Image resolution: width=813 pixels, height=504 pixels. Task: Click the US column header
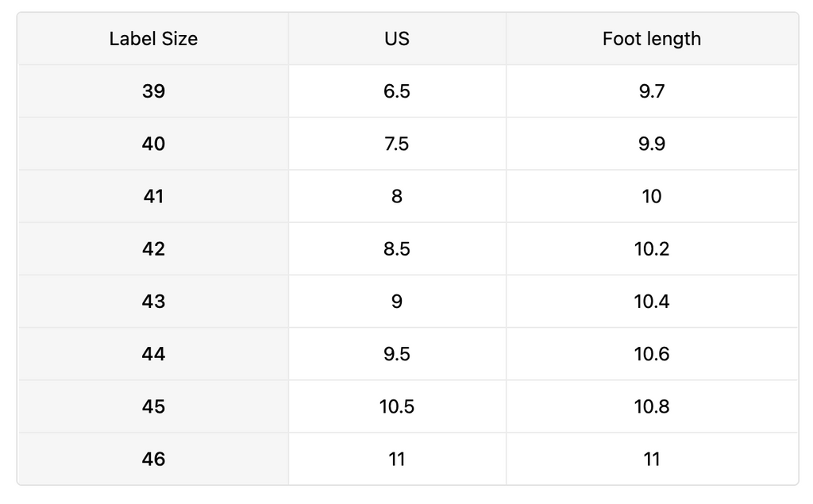396,38
